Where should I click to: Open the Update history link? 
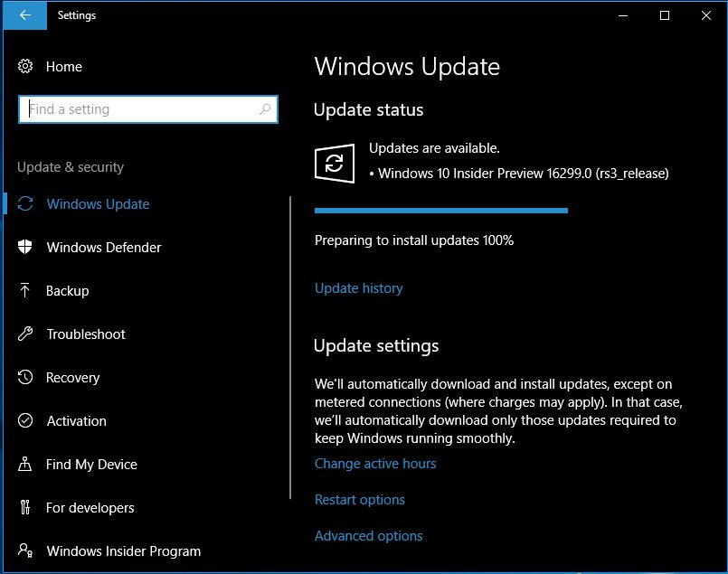click(358, 288)
